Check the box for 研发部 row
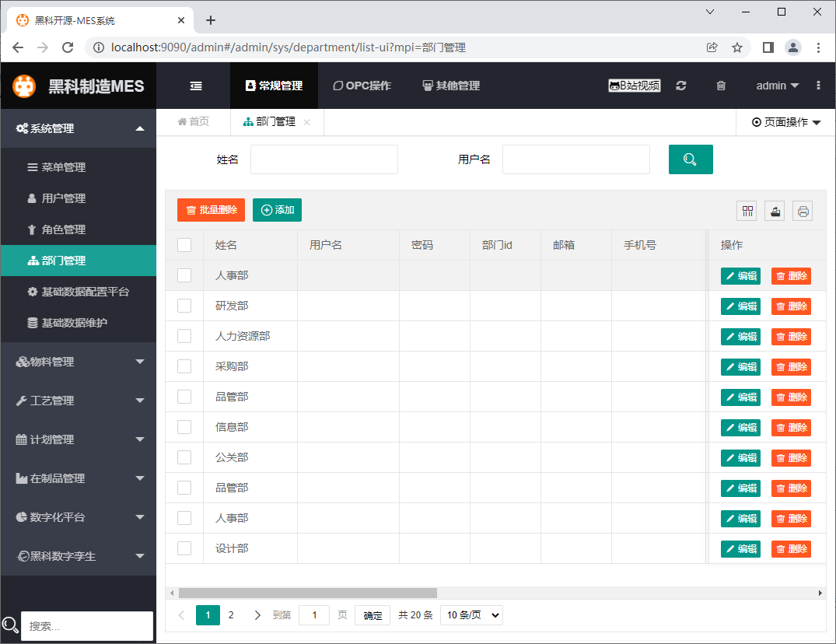Screen dimensions: 836x644 [x=184, y=306]
